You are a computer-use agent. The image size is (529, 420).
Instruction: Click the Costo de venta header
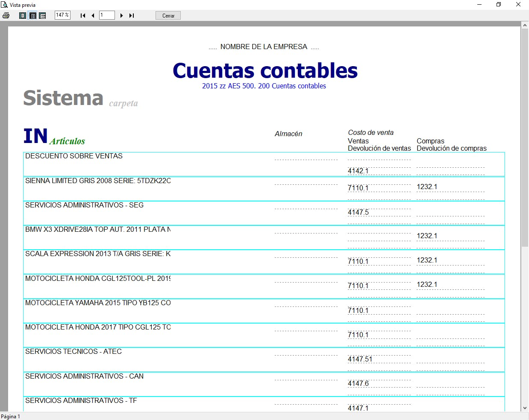click(x=371, y=132)
